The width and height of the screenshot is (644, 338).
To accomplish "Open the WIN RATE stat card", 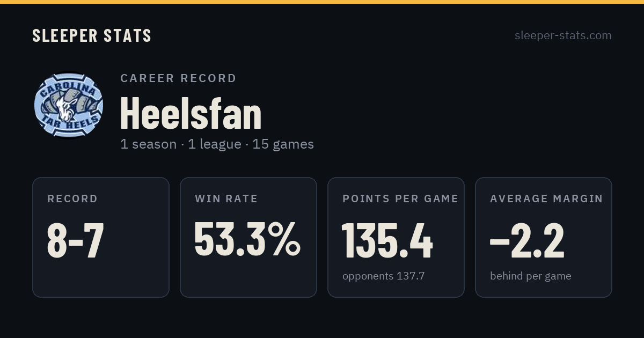I will (248, 237).
